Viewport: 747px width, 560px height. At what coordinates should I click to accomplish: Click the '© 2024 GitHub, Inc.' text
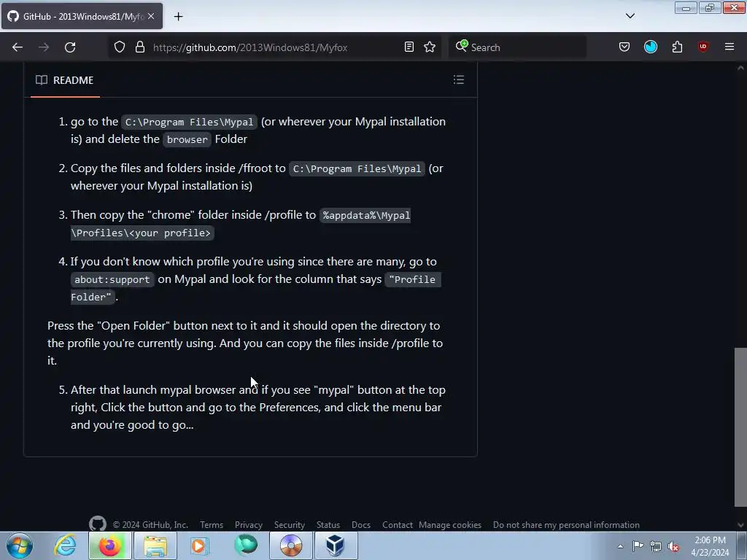click(150, 525)
